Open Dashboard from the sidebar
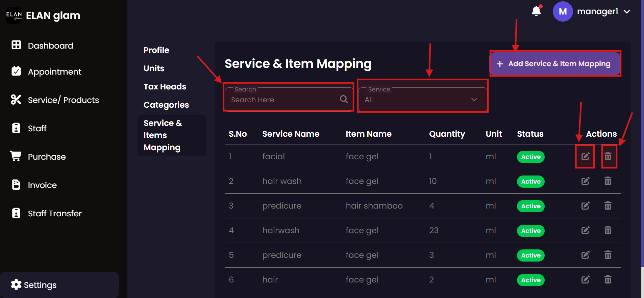Screen dimensions: 644x298 [x=50, y=46]
